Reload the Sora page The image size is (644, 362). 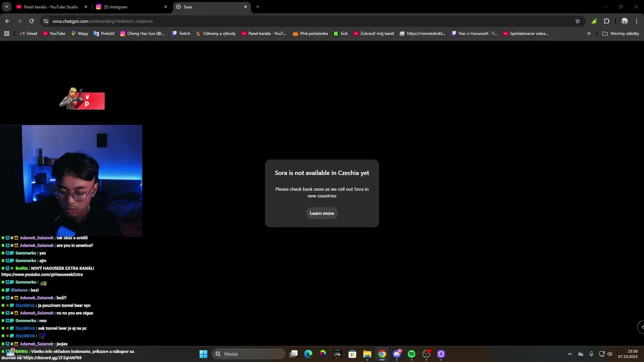tap(31, 21)
